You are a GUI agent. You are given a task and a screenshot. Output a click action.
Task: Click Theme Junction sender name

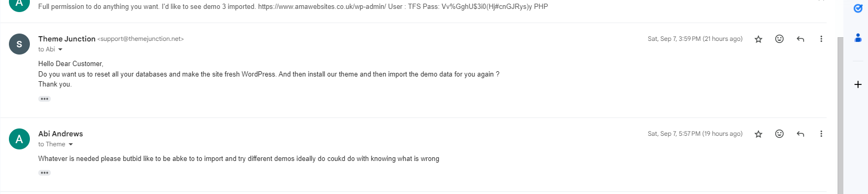coord(67,39)
